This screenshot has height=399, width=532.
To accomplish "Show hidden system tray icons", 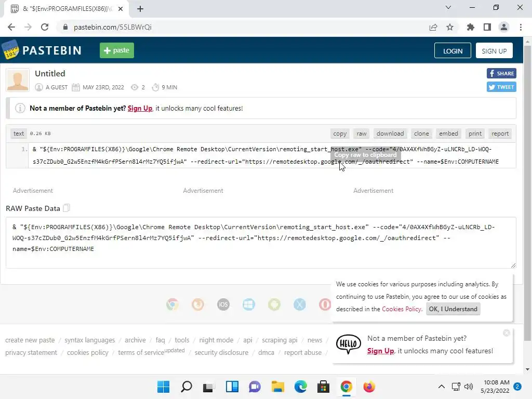I will [442, 387].
